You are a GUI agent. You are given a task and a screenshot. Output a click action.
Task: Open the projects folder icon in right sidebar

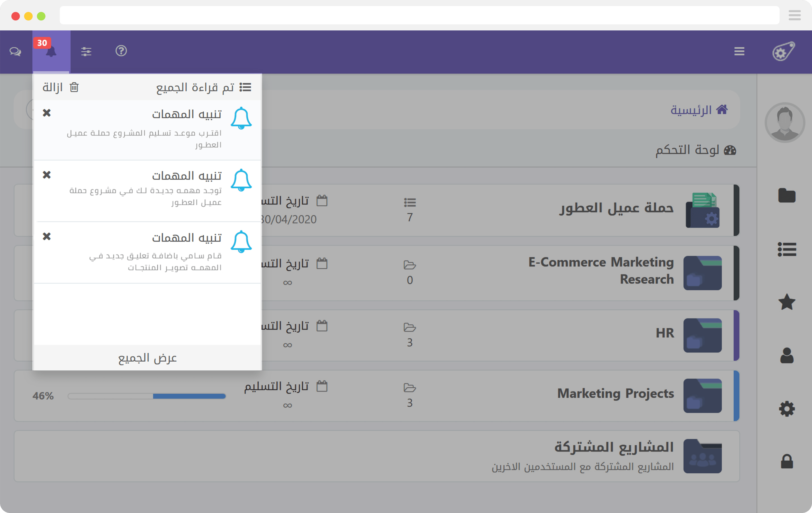click(787, 195)
